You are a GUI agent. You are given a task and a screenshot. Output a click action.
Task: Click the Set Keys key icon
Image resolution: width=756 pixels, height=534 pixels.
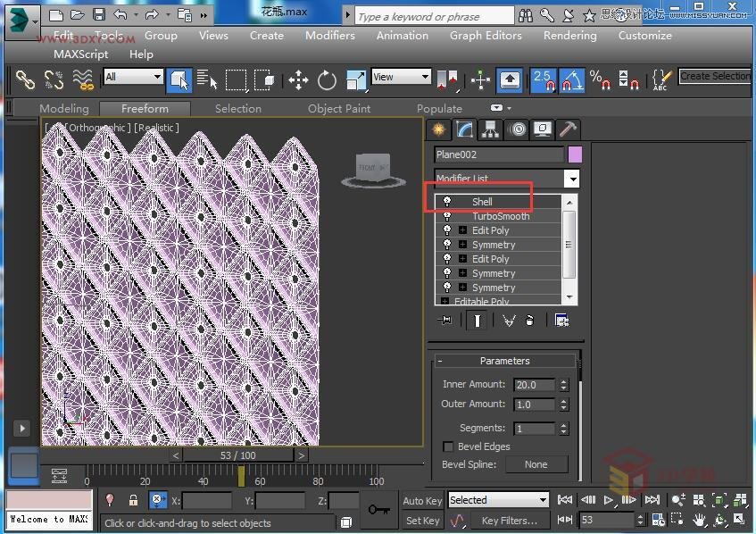click(x=378, y=509)
